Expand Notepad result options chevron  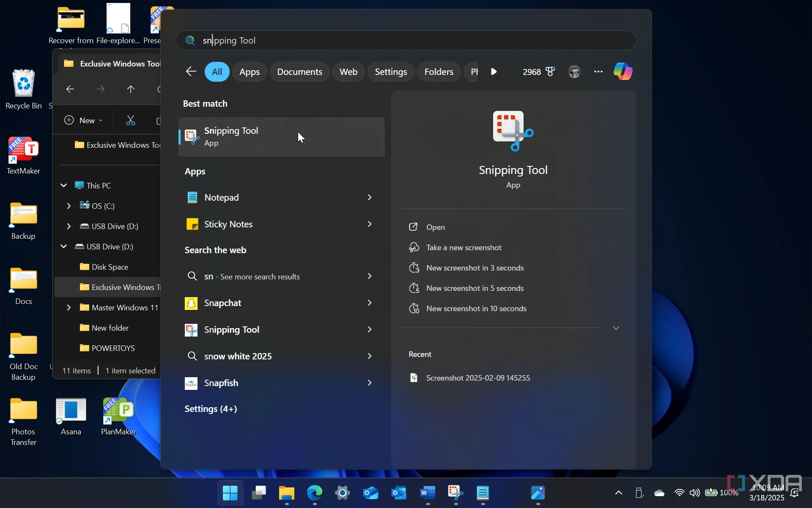coord(370,197)
